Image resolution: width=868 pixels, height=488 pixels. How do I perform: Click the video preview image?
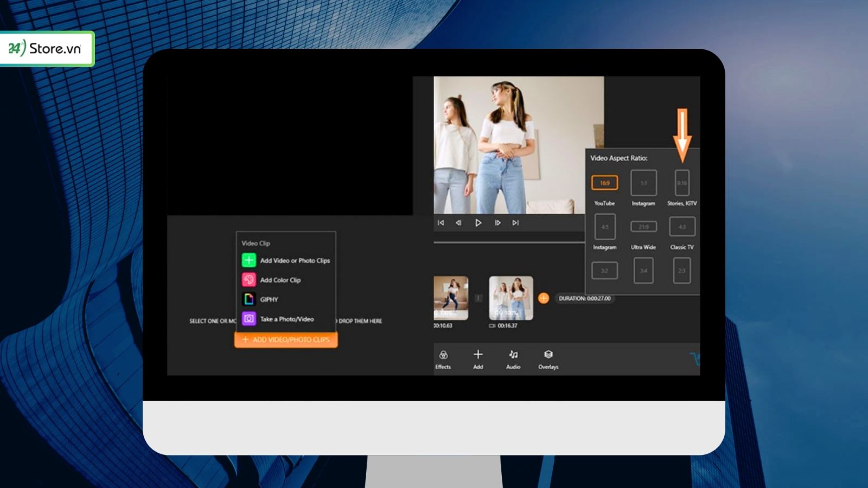519,145
